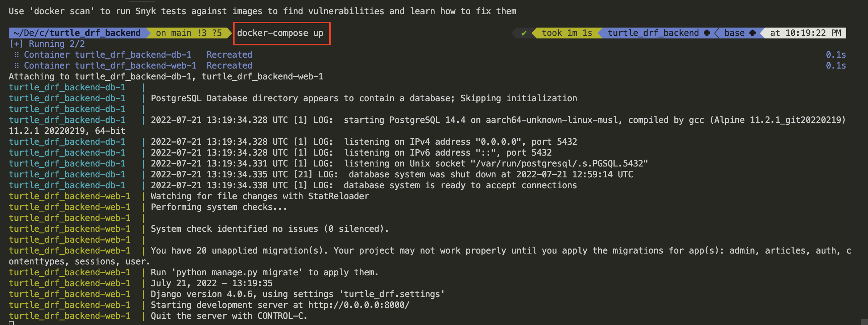Click the 'base' conda environment segment
This screenshot has width=868, height=325.
click(734, 33)
